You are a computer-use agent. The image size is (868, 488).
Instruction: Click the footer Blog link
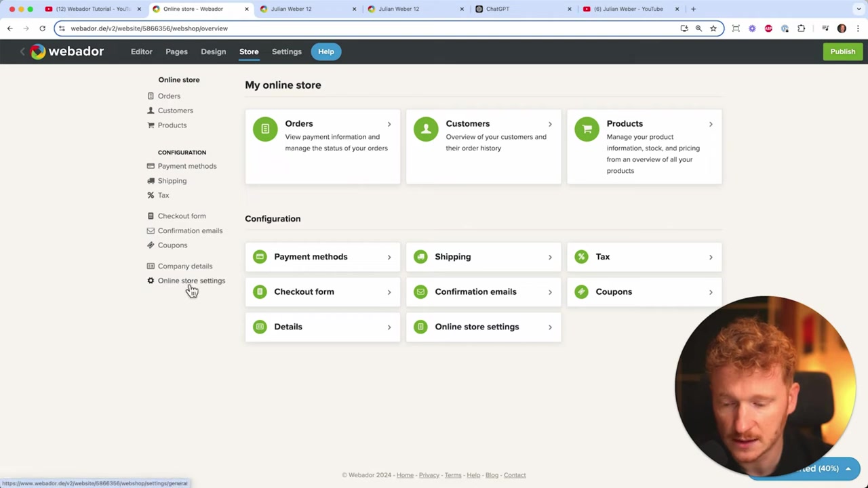[492, 475]
